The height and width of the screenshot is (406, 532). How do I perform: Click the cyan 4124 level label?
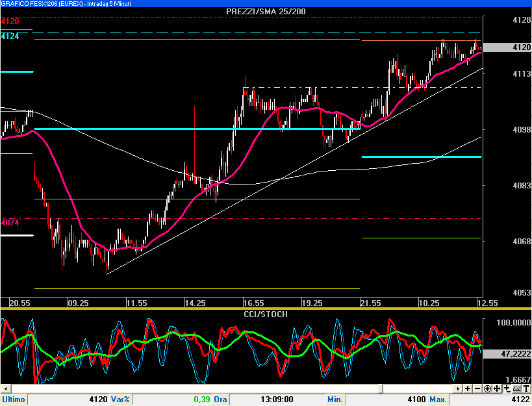tap(10, 36)
